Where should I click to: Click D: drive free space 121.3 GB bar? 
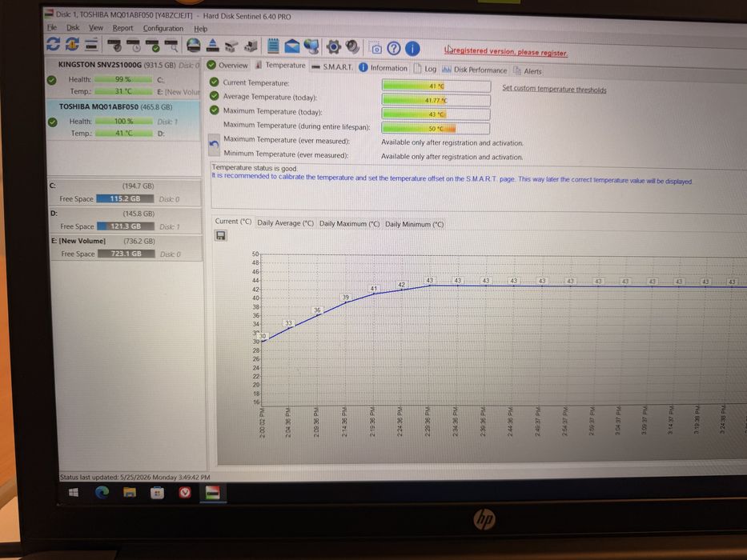pos(126,226)
